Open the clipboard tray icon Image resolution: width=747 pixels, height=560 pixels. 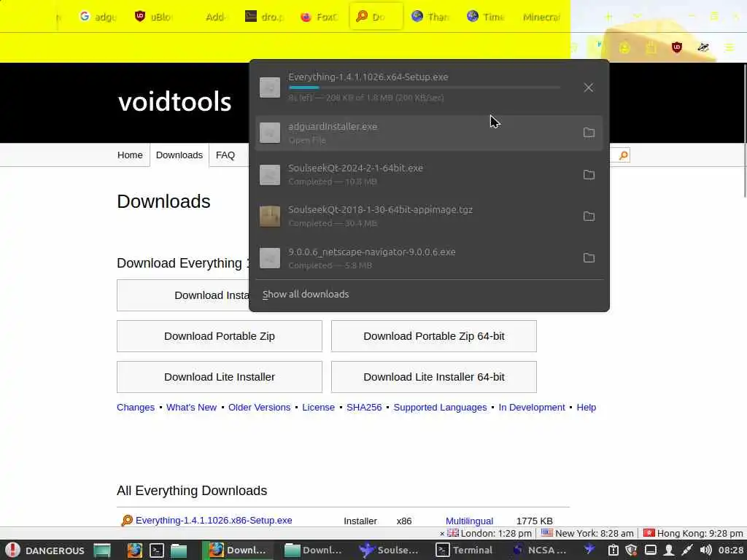tap(613, 551)
